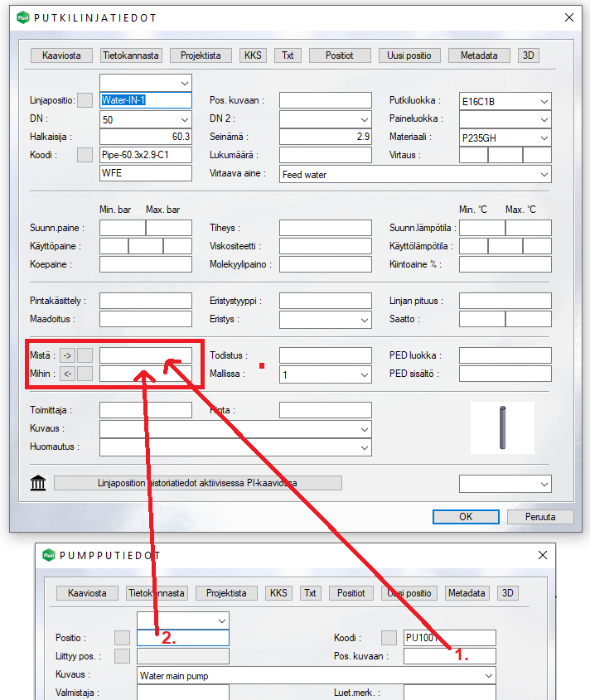Screen dimensions: 590x700
Task: Click the Tiheys input field
Action: click(326, 228)
